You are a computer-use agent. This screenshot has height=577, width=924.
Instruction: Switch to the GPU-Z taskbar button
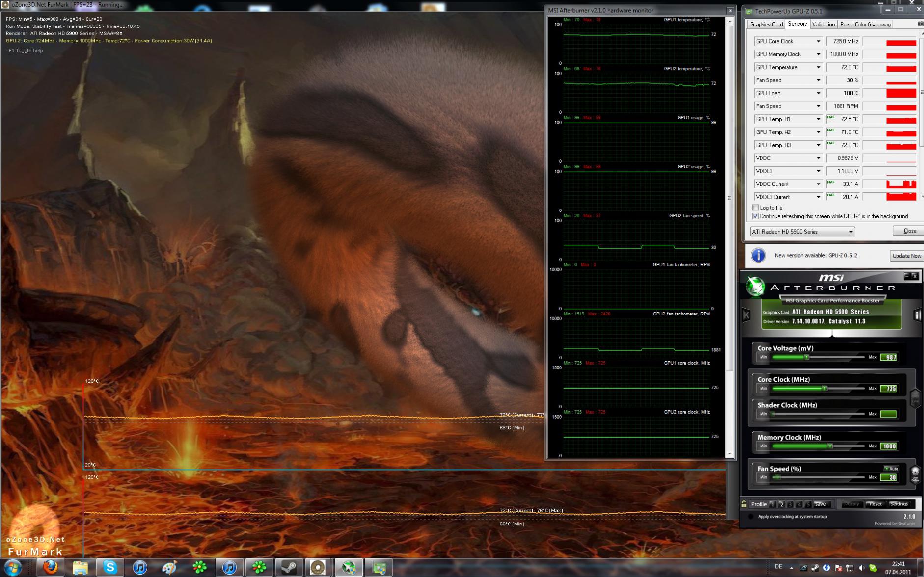point(379,568)
